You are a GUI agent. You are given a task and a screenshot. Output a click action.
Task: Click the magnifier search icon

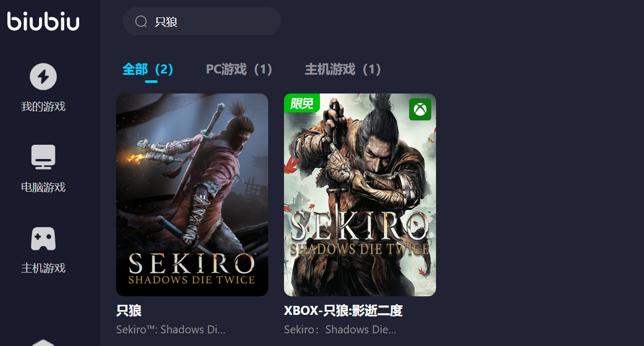pyautogui.click(x=141, y=21)
